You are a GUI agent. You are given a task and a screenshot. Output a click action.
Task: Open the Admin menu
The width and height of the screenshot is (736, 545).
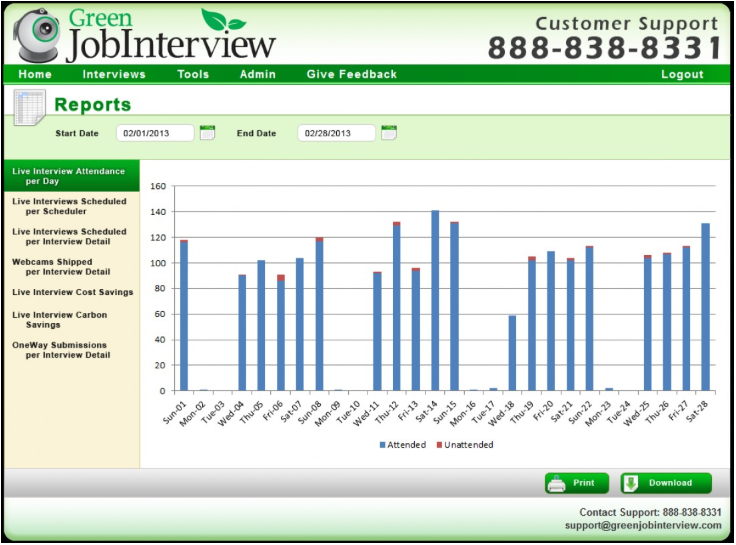(258, 74)
